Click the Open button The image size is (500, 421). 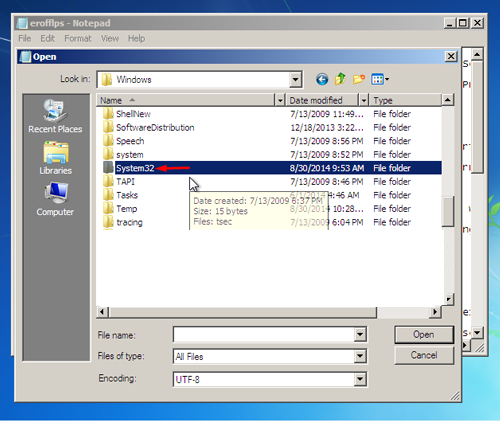coord(424,335)
